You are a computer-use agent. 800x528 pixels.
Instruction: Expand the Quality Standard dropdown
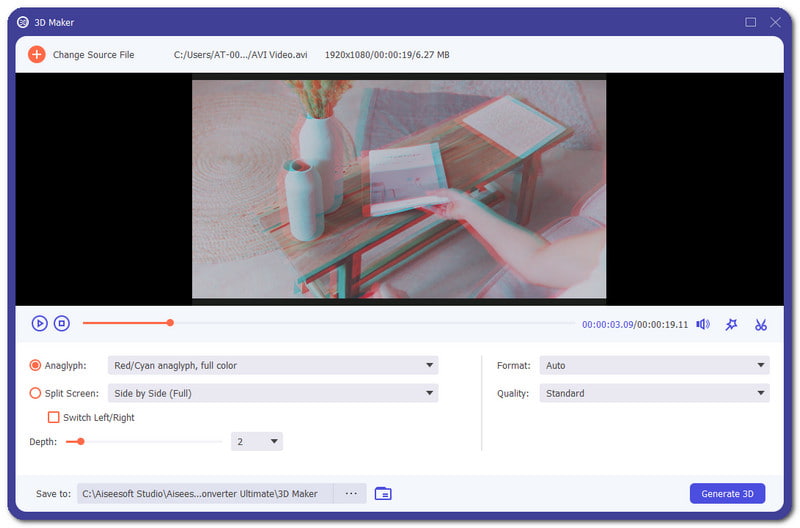(654, 394)
